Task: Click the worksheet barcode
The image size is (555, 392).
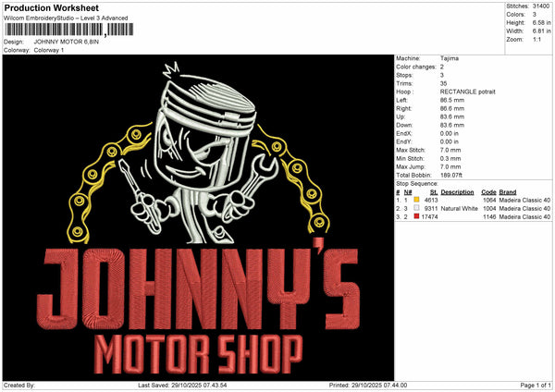Action: pyautogui.click(x=69, y=30)
